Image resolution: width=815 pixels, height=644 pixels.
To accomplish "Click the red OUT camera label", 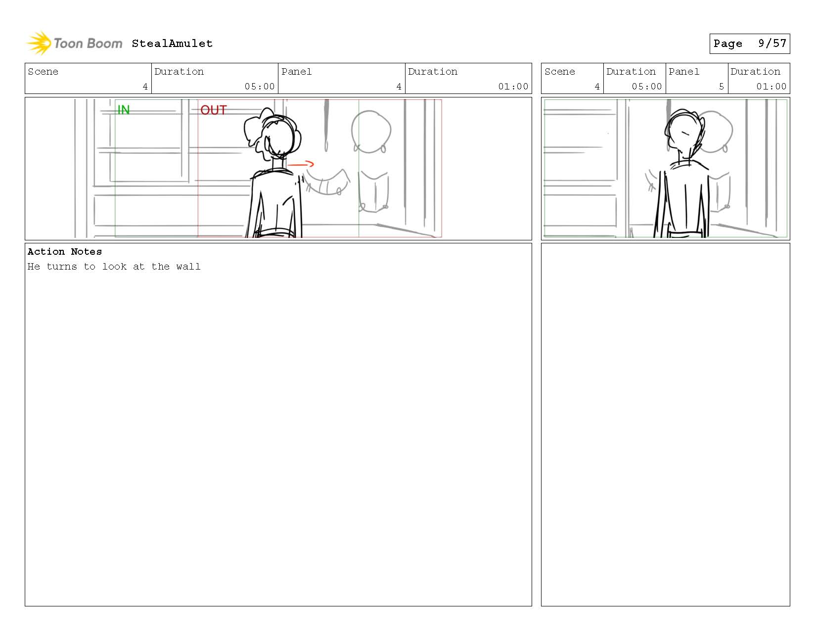I will pyautogui.click(x=214, y=110).
